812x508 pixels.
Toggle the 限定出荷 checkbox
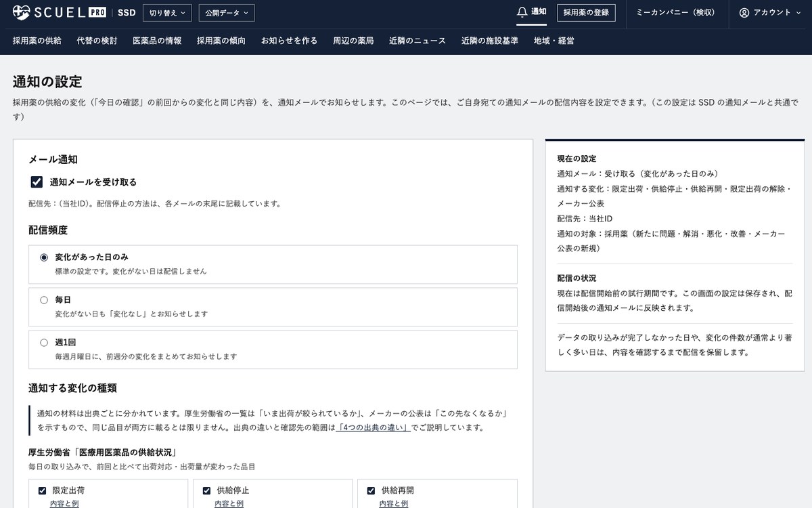pyautogui.click(x=42, y=490)
